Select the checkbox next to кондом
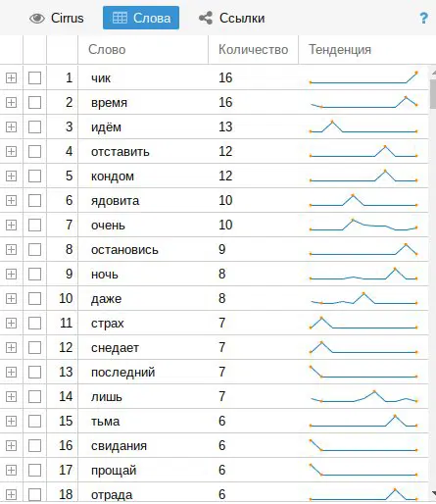Screen dimensions: 436x504 coord(34,176)
